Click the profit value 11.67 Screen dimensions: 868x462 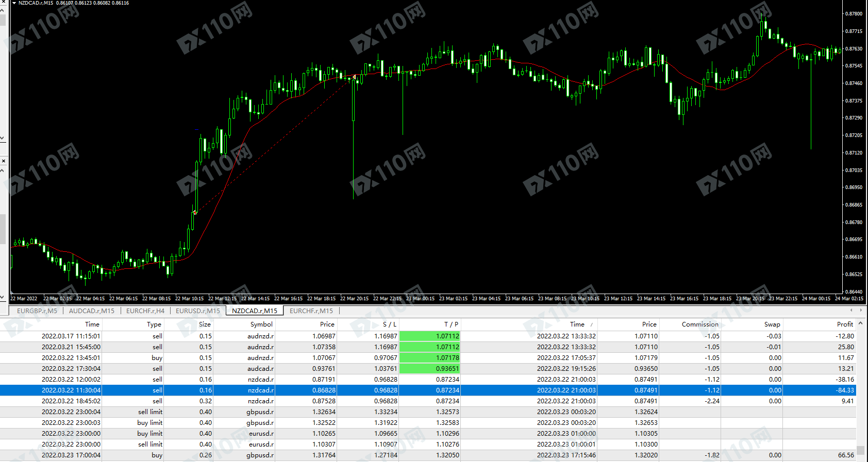(x=846, y=357)
